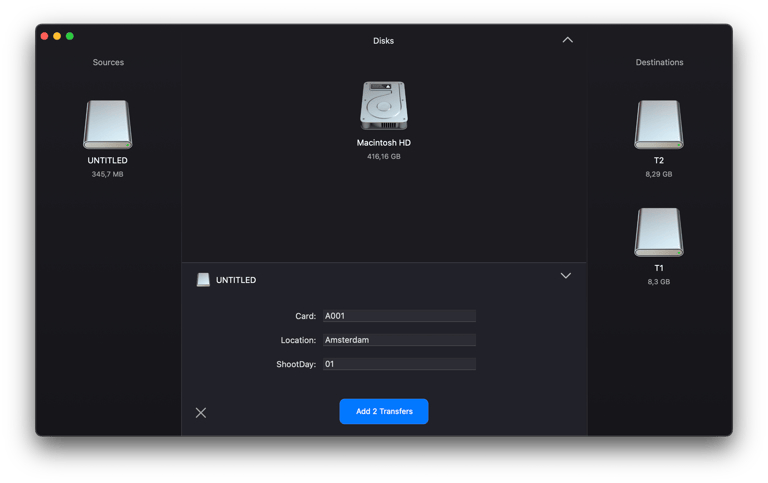Click the Destinations column header
This screenshot has height=483, width=768.
pos(659,62)
